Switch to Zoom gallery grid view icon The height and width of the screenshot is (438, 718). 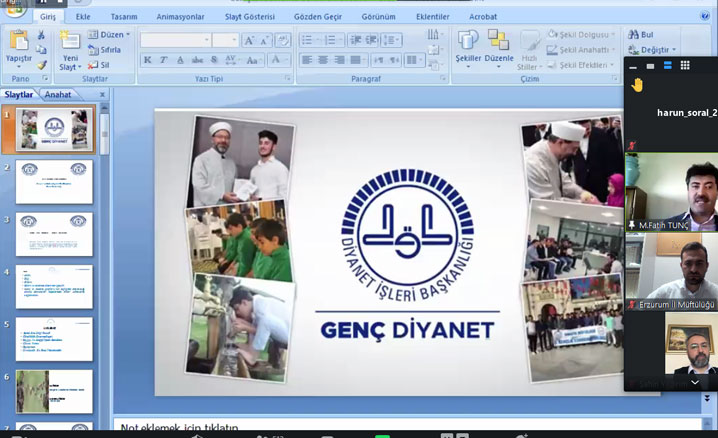point(685,65)
